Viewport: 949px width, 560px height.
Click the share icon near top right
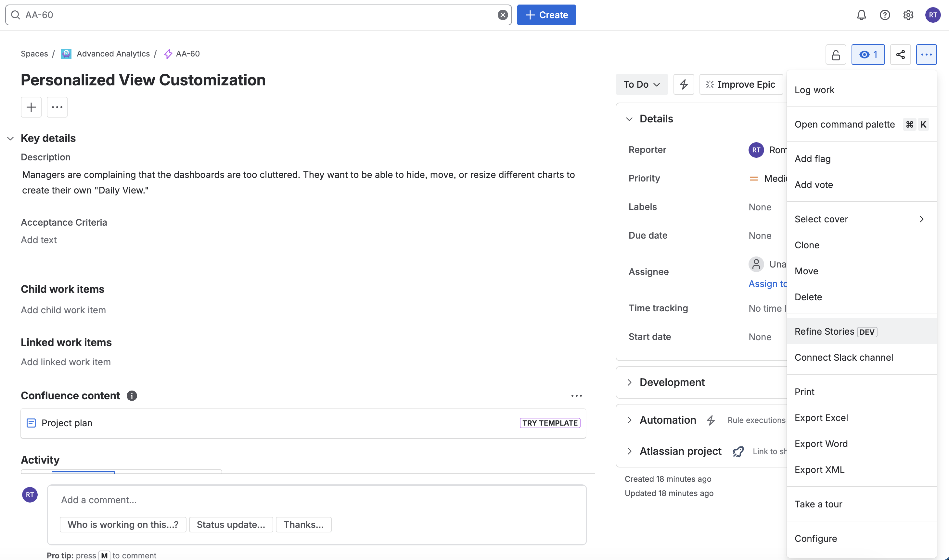pos(900,54)
